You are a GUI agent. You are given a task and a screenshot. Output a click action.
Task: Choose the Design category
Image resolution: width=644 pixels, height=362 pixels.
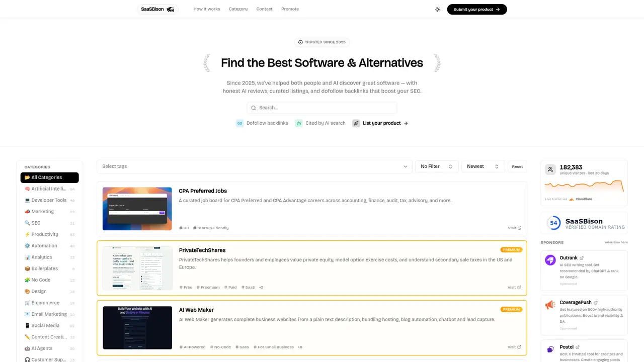tap(50, 292)
